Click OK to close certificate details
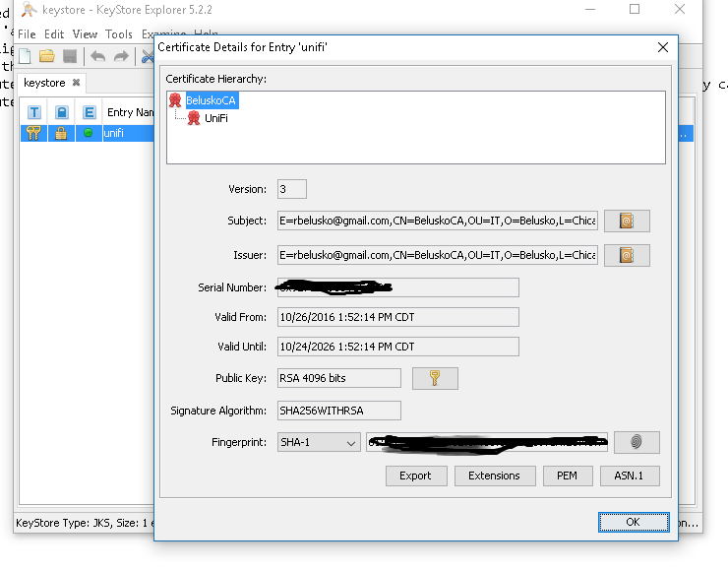Viewport: 728px width, 571px height. pos(633,521)
